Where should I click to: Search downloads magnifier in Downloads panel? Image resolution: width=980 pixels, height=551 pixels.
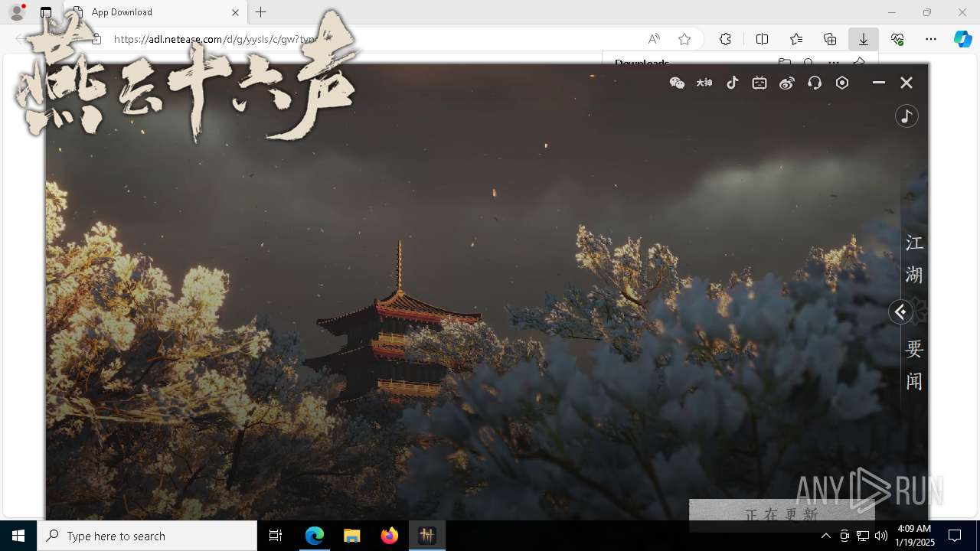point(808,63)
